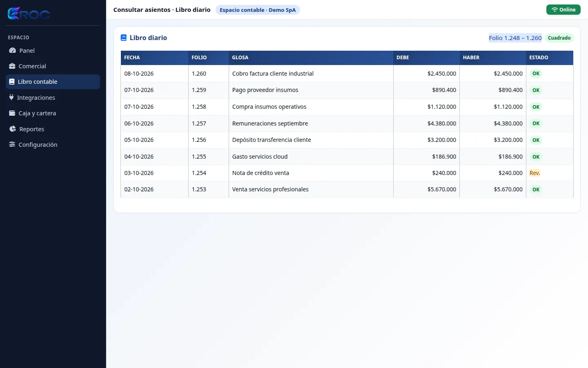The image size is (588, 368).
Task: Click OK badge for folio 1.255
Action: (536, 157)
